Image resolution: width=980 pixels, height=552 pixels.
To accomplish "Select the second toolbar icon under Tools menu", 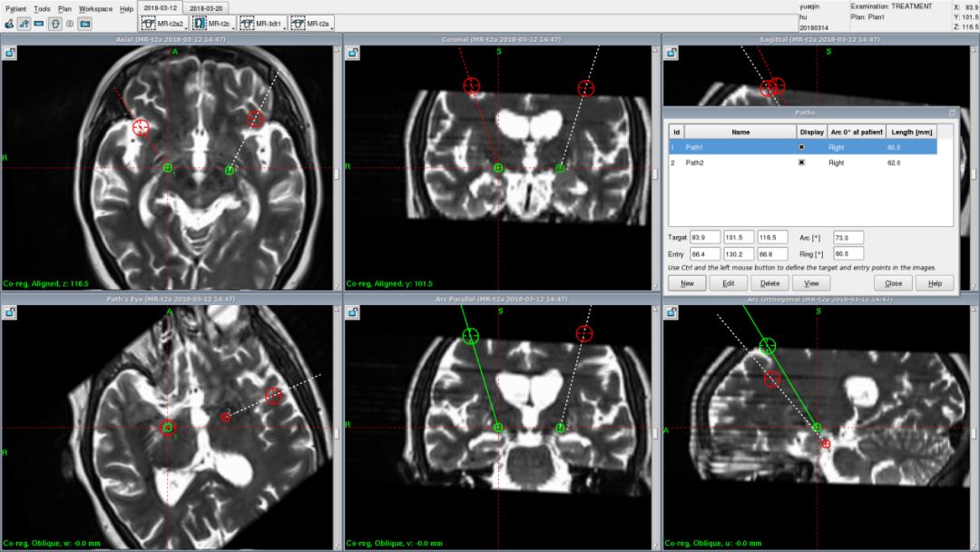I will pos(24,24).
